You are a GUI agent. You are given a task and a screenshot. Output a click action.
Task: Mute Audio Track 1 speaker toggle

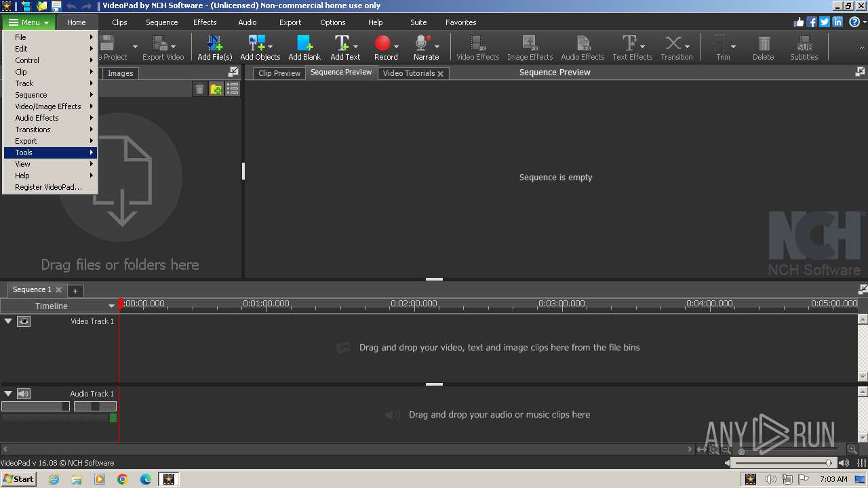(24, 394)
